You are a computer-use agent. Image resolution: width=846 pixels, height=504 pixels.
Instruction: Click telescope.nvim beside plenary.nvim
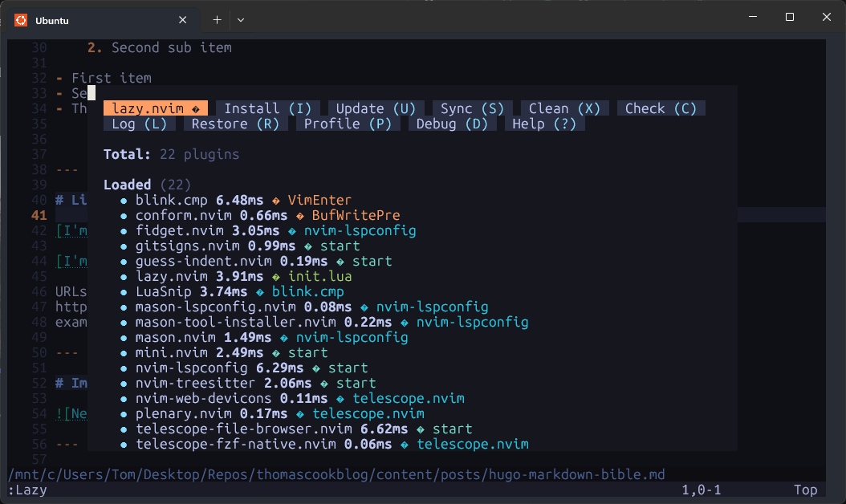[x=368, y=413]
